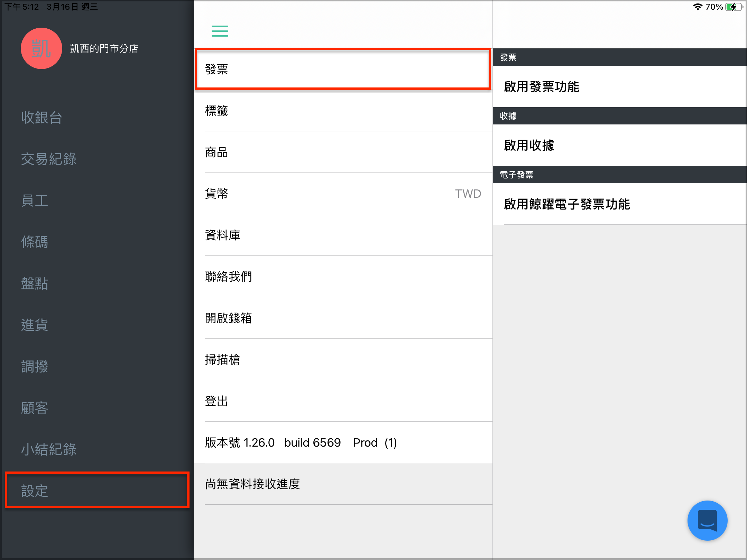Tap the status bar date 3月16日 週三
747x560 pixels.
pos(72,7)
